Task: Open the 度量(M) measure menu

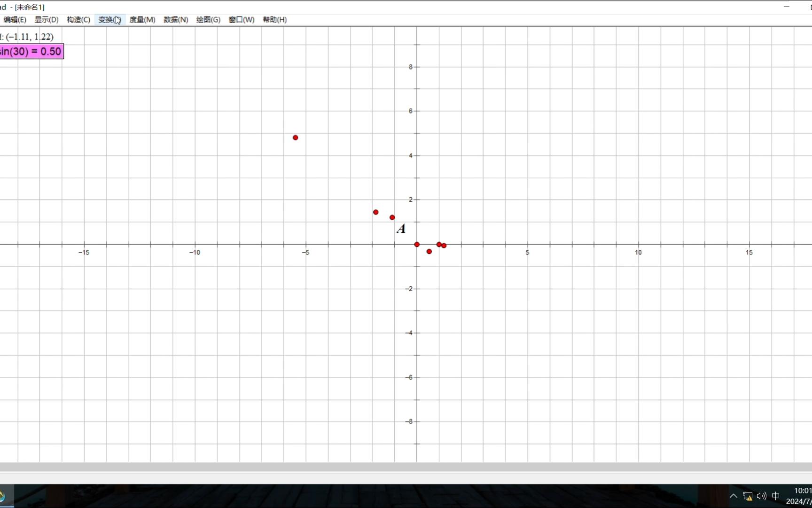Action: pyautogui.click(x=142, y=20)
